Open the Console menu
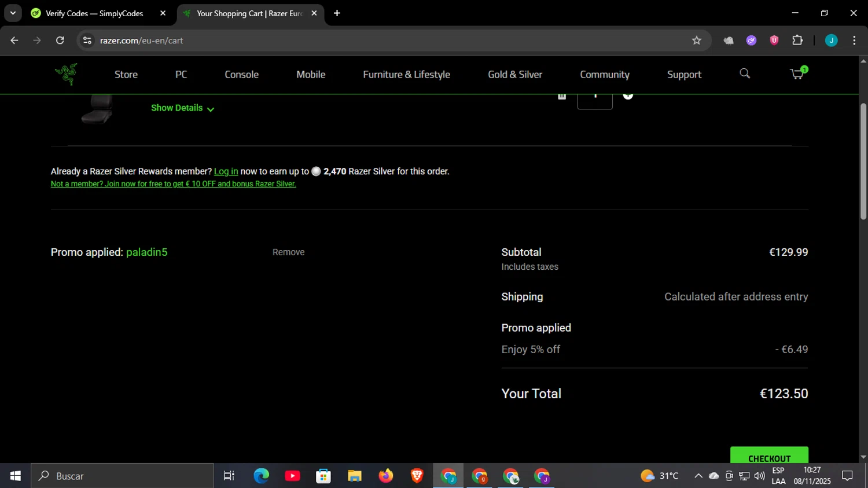The height and width of the screenshot is (488, 868). pos(242,75)
